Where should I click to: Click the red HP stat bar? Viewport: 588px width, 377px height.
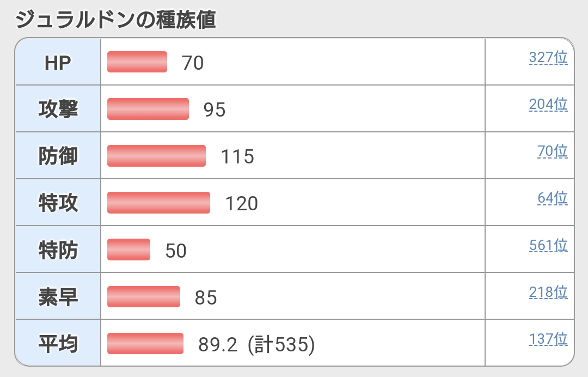point(137,62)
